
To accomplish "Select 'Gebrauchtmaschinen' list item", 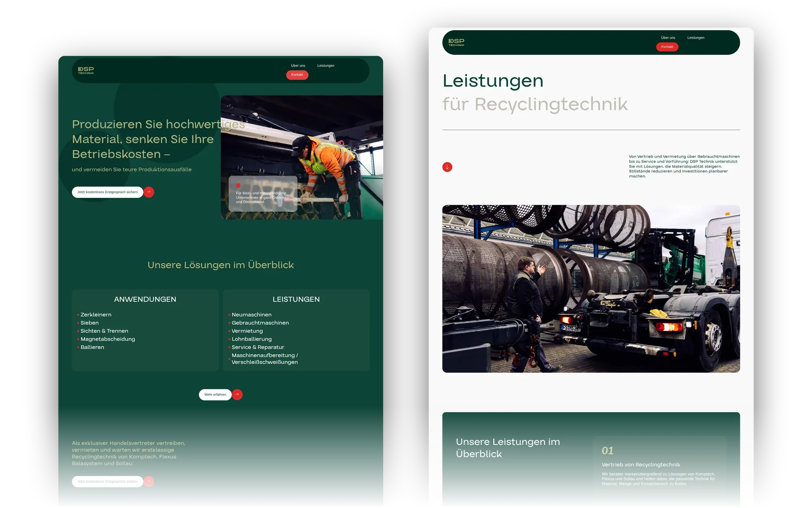I will pyautogui.click(x=260, y=323).
